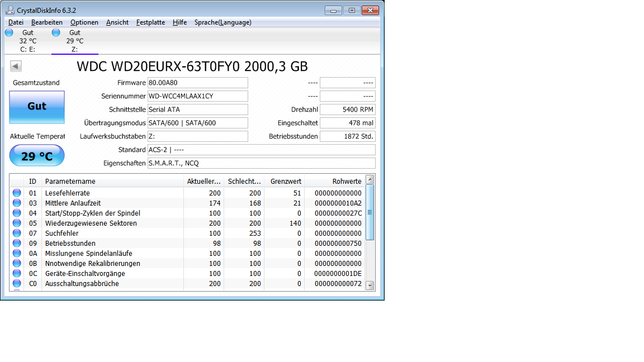This screenshot has width=644, height=362.
Task: Click raw value 000000000072
Action: (x=338, y=284)
